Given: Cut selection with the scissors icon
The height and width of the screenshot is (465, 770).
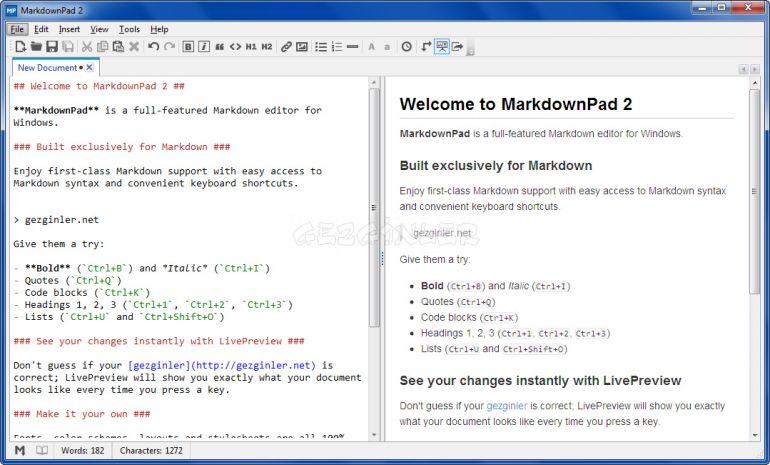Looking at the screenshot, I should point(87,47).
